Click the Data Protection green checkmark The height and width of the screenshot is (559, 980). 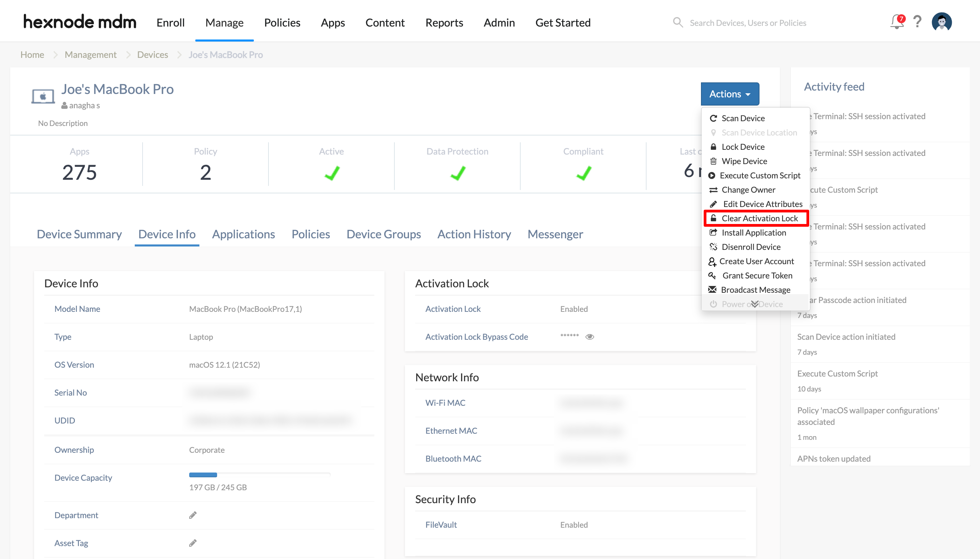point(457,173)
